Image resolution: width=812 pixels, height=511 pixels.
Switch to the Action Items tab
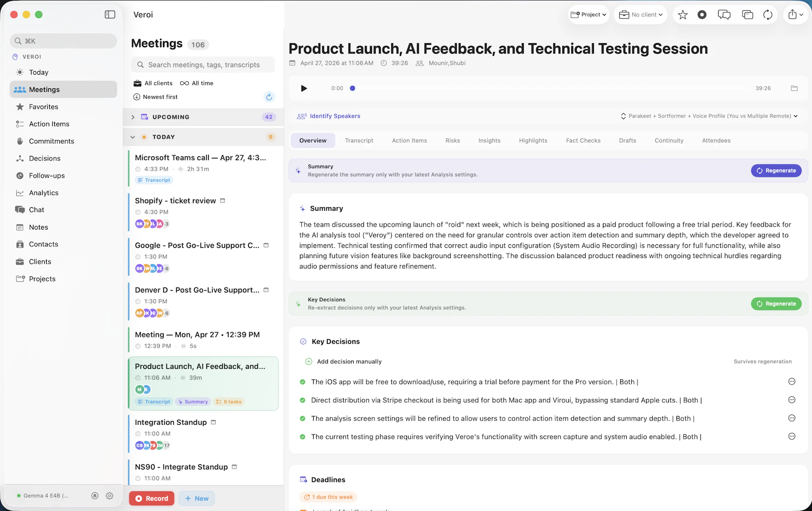(410, 141)
